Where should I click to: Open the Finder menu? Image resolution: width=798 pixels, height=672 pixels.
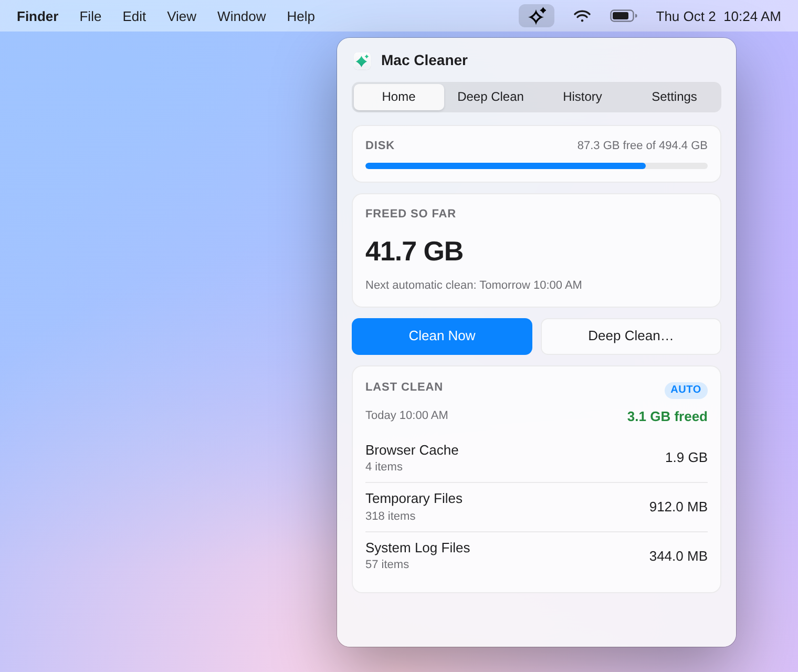[37, 16]
